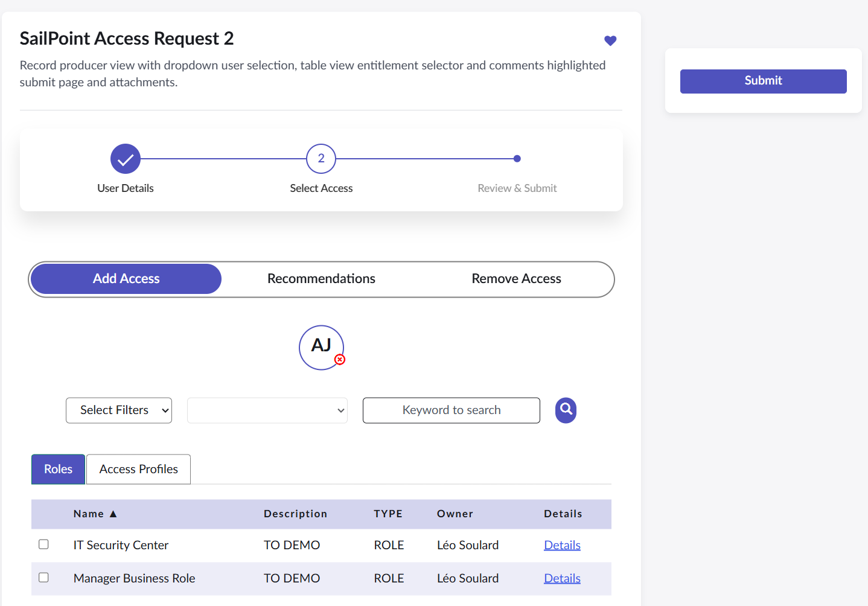Open Details link for Manager Business Role

(x=562, y=578)
